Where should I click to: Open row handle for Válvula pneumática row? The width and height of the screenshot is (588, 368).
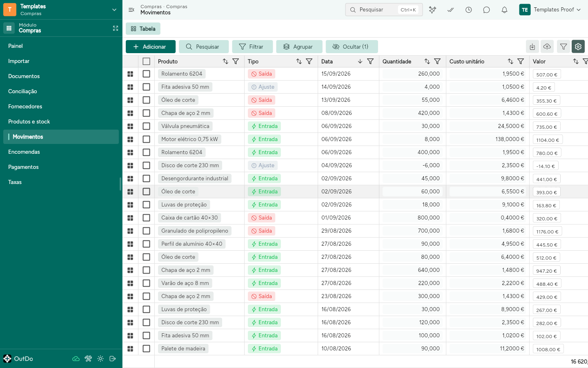click(x=130, y=126)
